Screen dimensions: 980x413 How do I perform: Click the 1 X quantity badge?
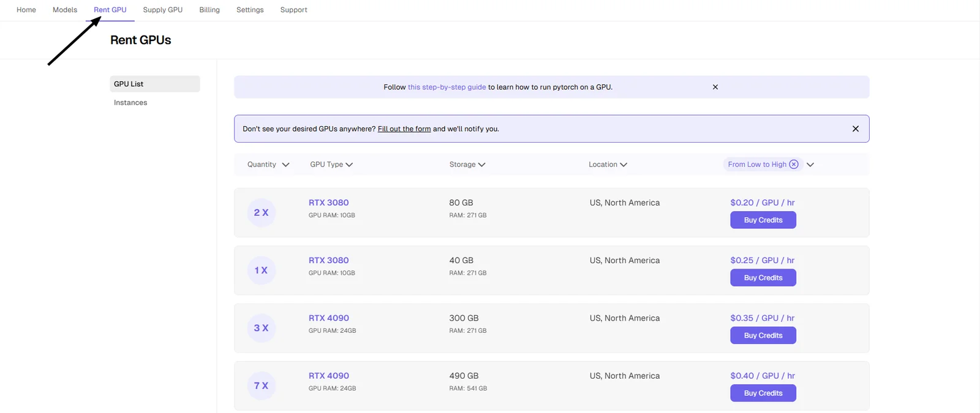tap(262, 270)
